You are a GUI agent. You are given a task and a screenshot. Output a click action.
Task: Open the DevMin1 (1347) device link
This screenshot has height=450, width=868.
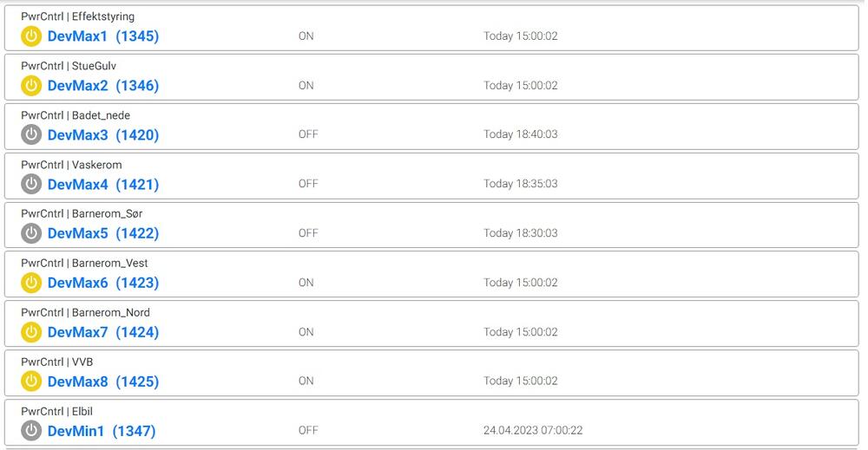tap(101, 431)
